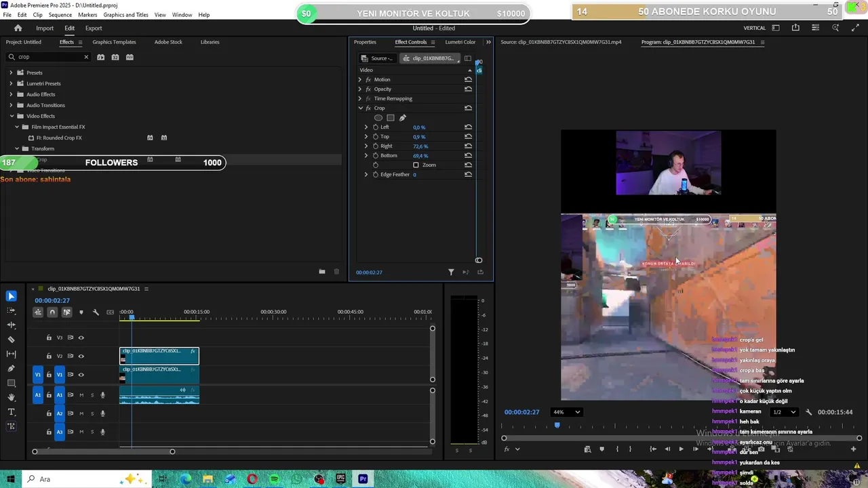
Task: Expand Time Remapping effect
Action: 360,98
